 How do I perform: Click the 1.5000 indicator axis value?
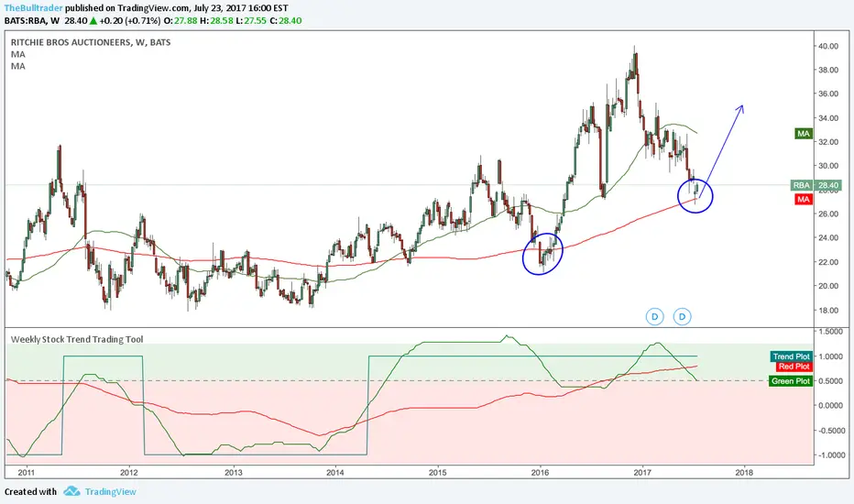(x=830, y=332)
